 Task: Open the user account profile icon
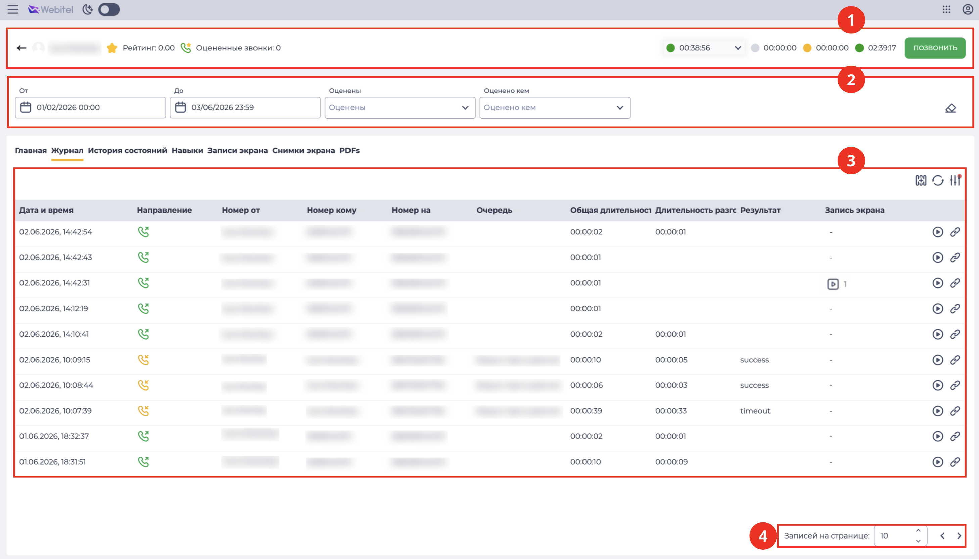(968, 9)
